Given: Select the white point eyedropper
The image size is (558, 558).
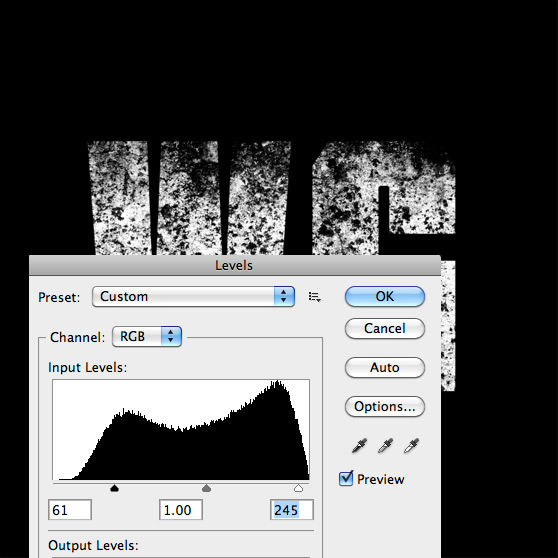Looking at the screenshot, I should (x=411, y=446).
